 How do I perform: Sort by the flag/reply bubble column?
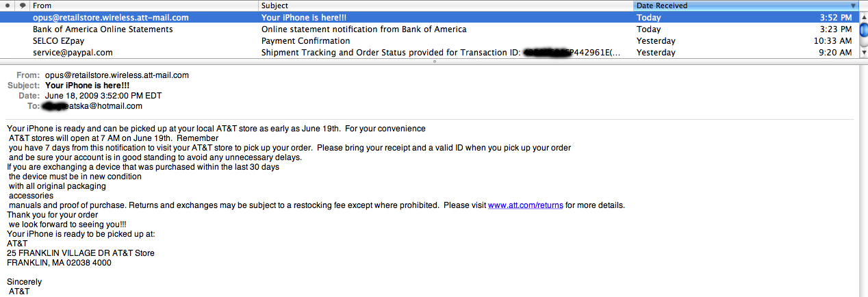23,5
